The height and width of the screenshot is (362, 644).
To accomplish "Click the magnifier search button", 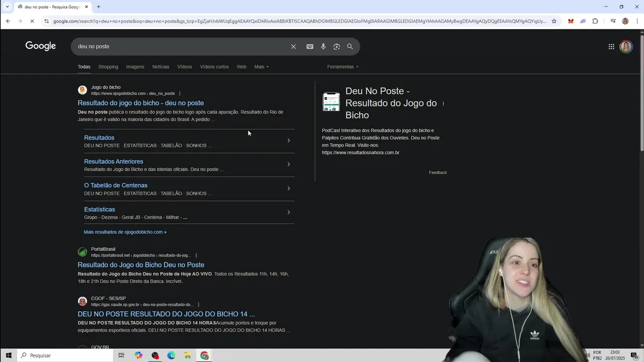I will coord(350,46).
